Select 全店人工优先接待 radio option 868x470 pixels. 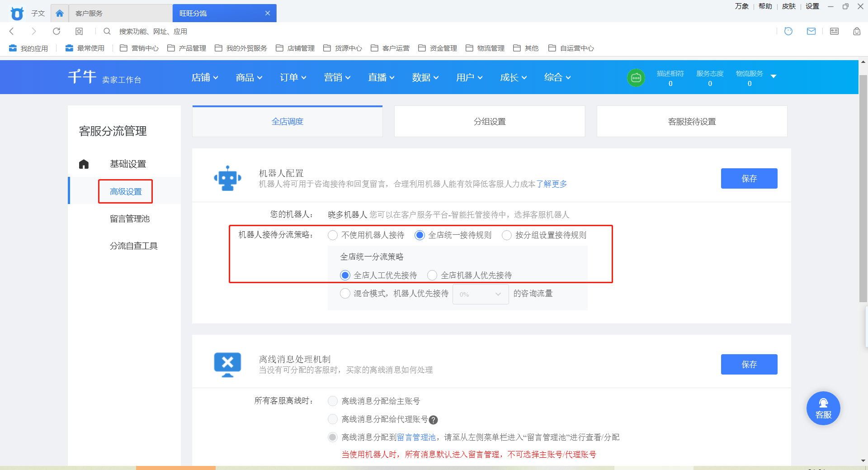[x=345, y=275]
